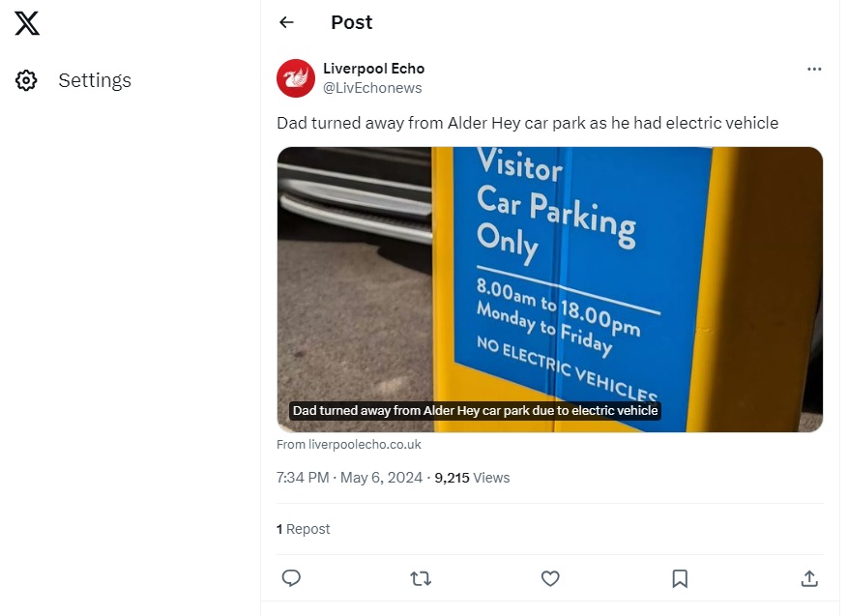This screenshot has width=848, height=616.
Task: Click the 7:34 PM May 6, 2024 timestamp
Action: point(349,478)
